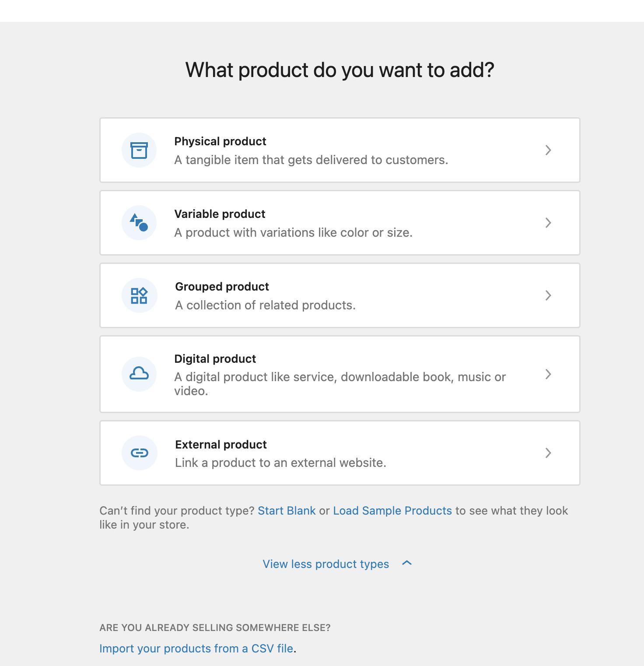Click the External product link icon

(x=139, y=453)
